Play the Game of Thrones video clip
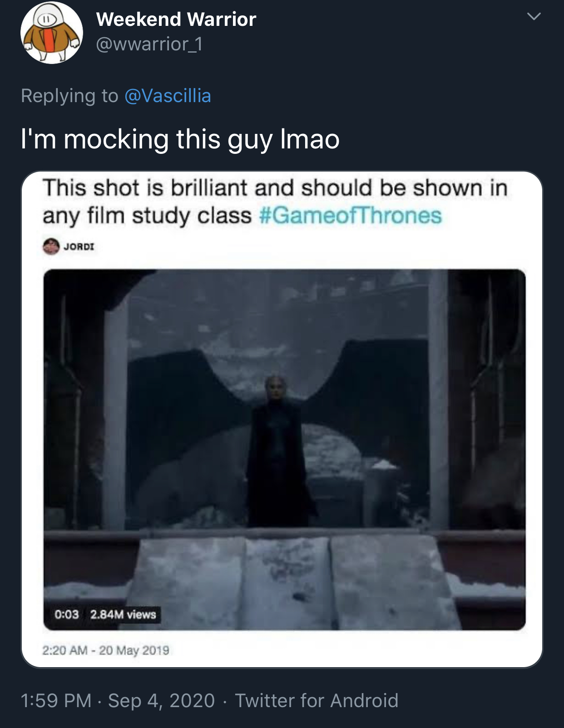This screenshot has width=564, height=728. click(x=284, y=449)
